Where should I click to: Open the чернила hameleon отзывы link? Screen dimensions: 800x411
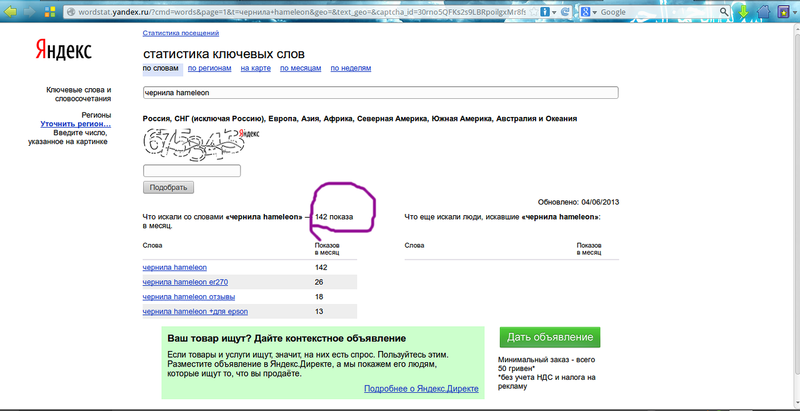coord(189,297)
